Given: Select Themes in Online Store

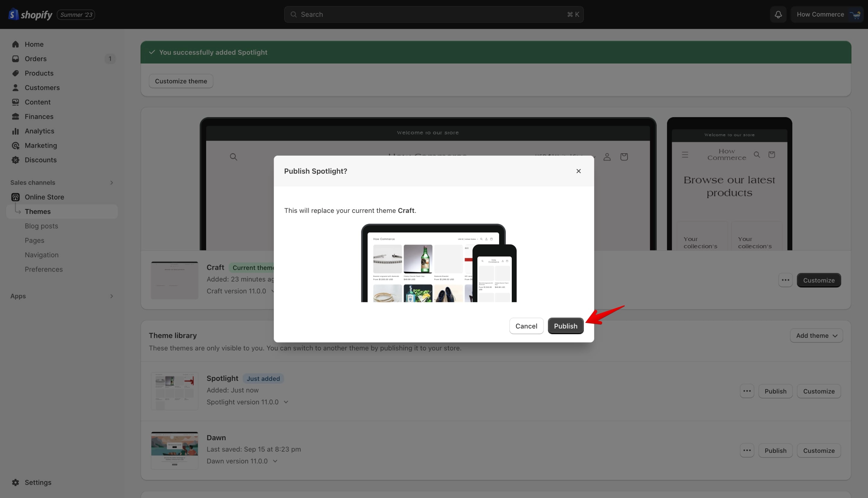Looking at the screenshot, I should tap(61, 211).
